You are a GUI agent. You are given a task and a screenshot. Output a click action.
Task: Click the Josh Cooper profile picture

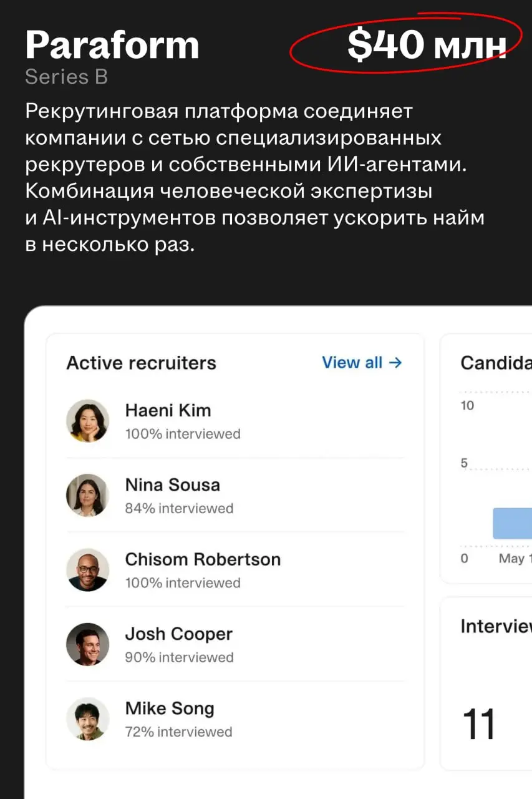(x=87, y=644)
